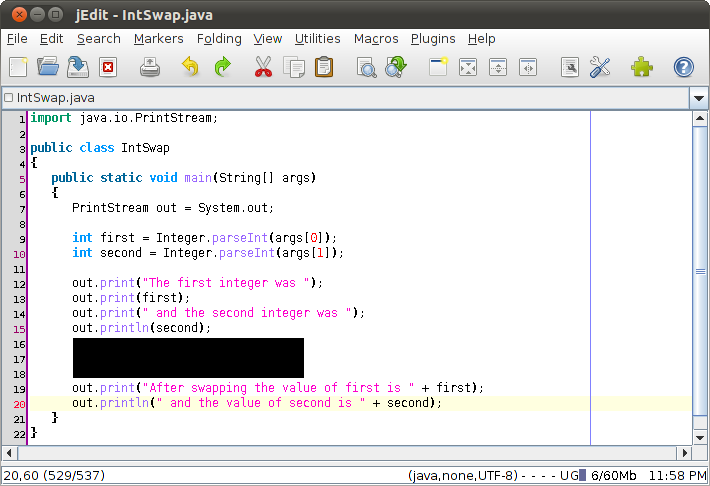Screen dimensions: 710x486
Task: Open the Utilities menu
Action: tap(317, 39)
